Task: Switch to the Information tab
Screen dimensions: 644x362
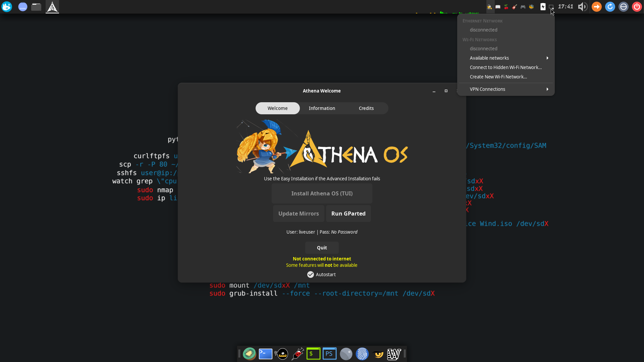Action: coord(322,108)
